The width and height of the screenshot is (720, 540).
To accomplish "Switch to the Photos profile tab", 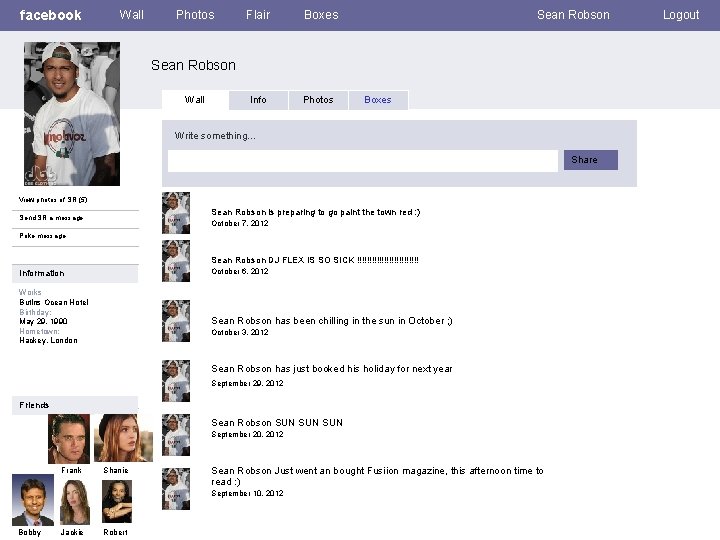I will point(318,100).
